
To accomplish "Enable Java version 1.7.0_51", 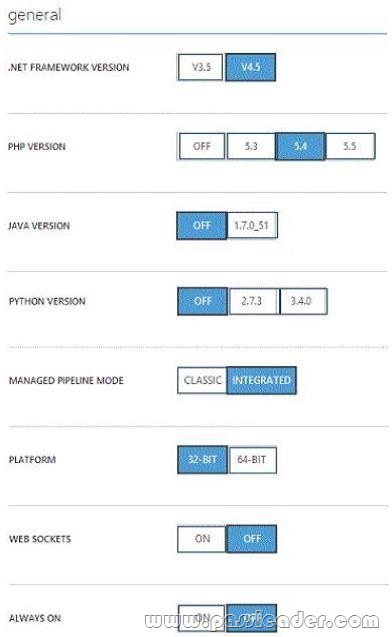I will coord(252,225).
